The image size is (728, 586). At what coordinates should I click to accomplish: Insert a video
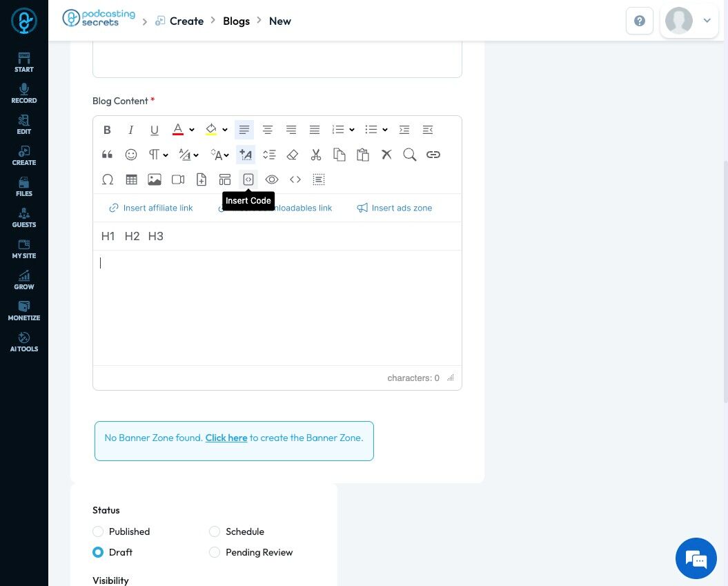(x=178, y=179)
